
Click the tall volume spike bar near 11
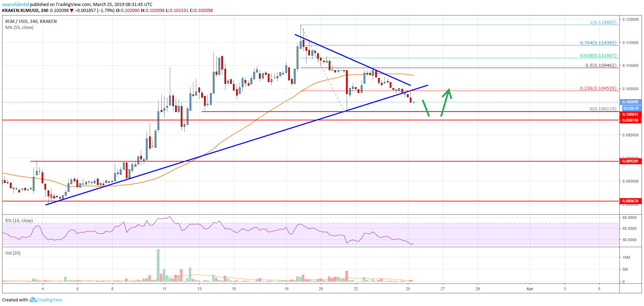pos(158,265)
